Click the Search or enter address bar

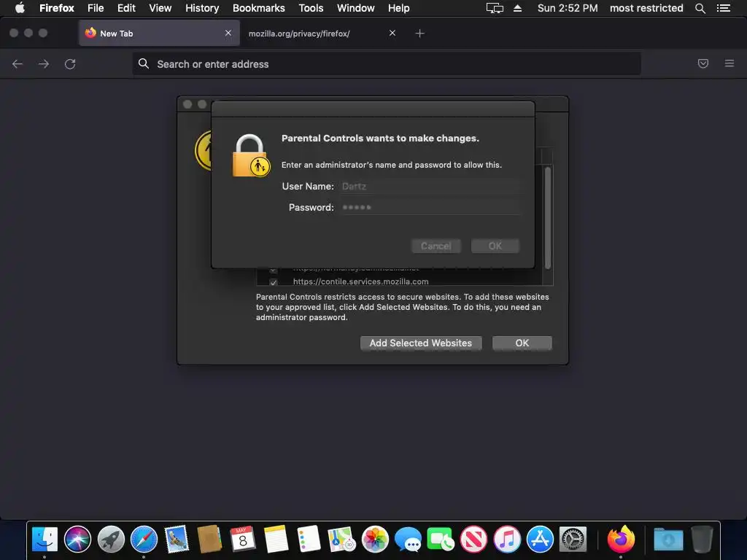[x=387, y=64]
